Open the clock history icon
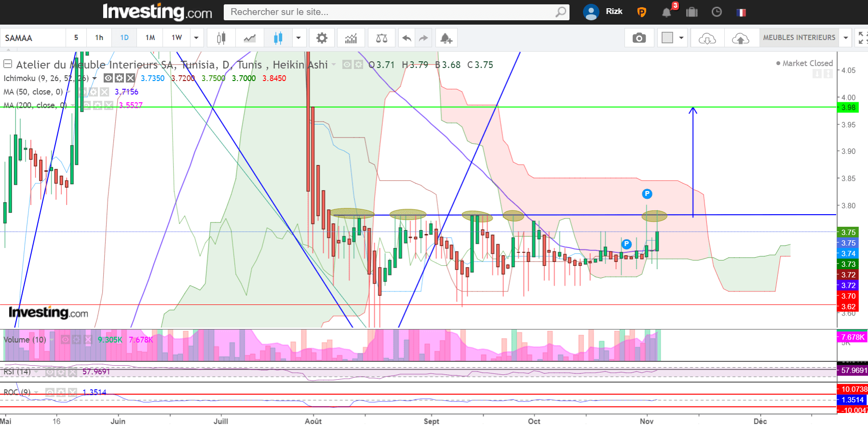Image resolution: width=868 pixels, height=426 pixels. (x=717, y=12)
